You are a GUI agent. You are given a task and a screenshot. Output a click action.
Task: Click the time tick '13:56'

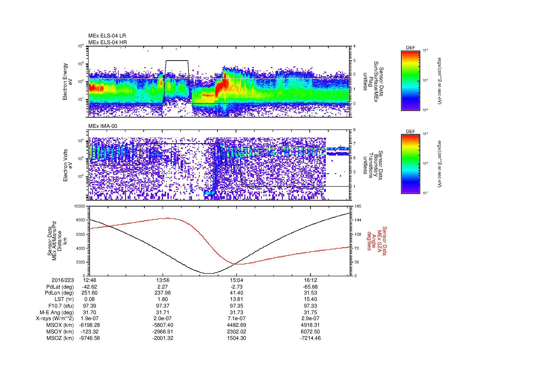(x=163, y=280)
